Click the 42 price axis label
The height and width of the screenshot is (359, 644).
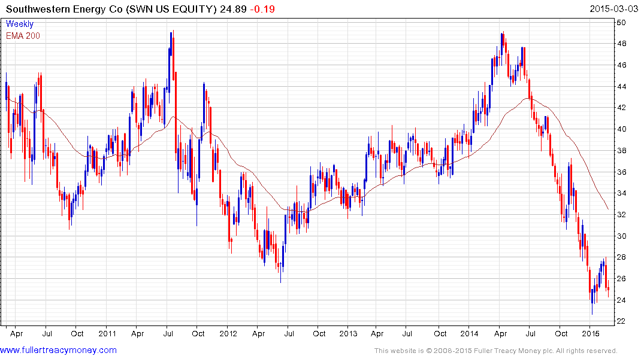[621, 108]
